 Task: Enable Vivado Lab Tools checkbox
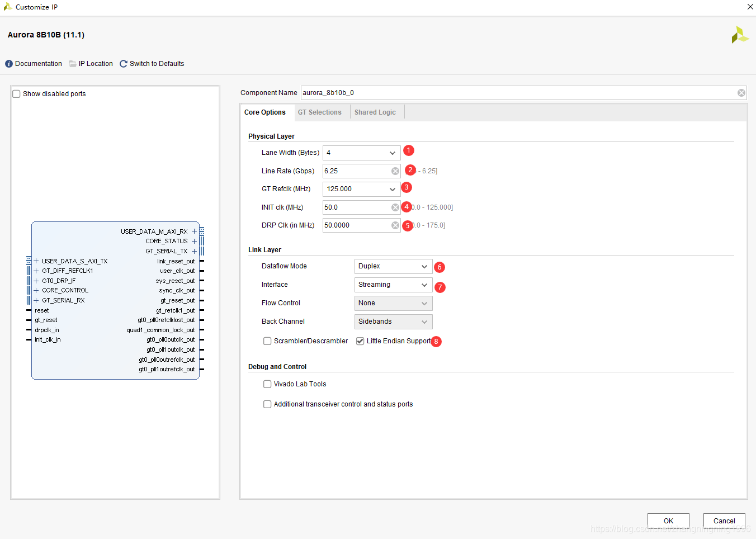267,384
